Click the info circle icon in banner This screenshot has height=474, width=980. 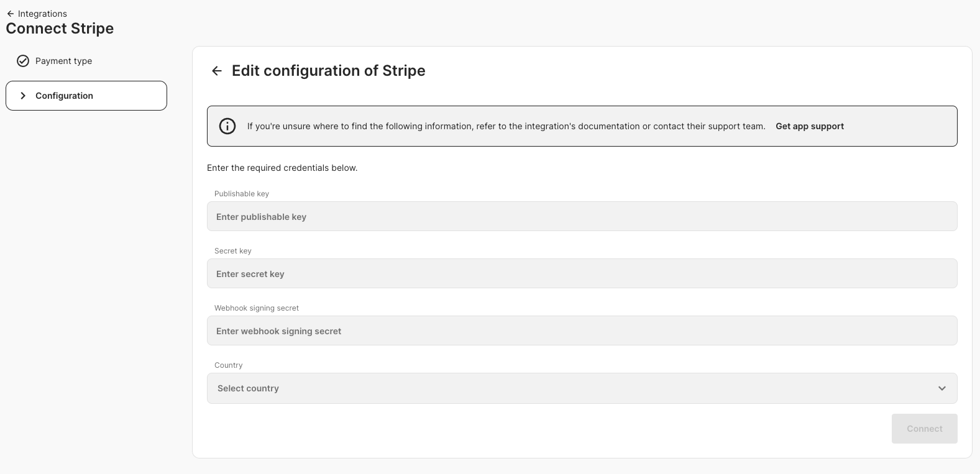[227, 126]
